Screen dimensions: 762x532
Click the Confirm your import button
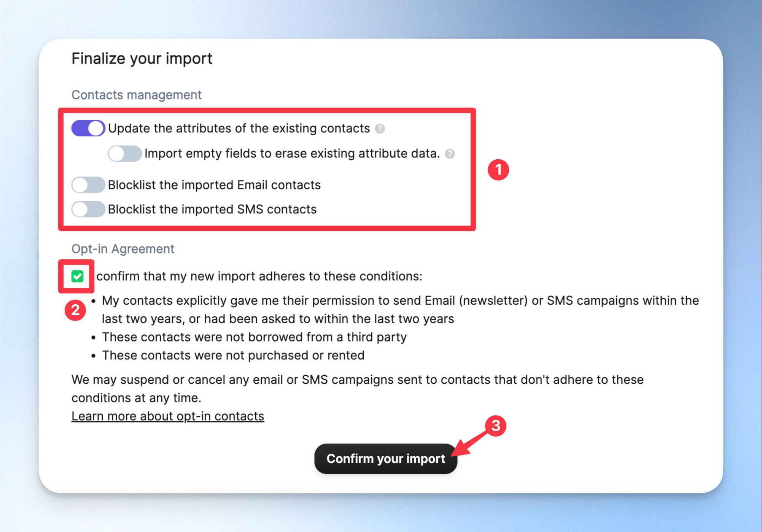pos(386,459)
